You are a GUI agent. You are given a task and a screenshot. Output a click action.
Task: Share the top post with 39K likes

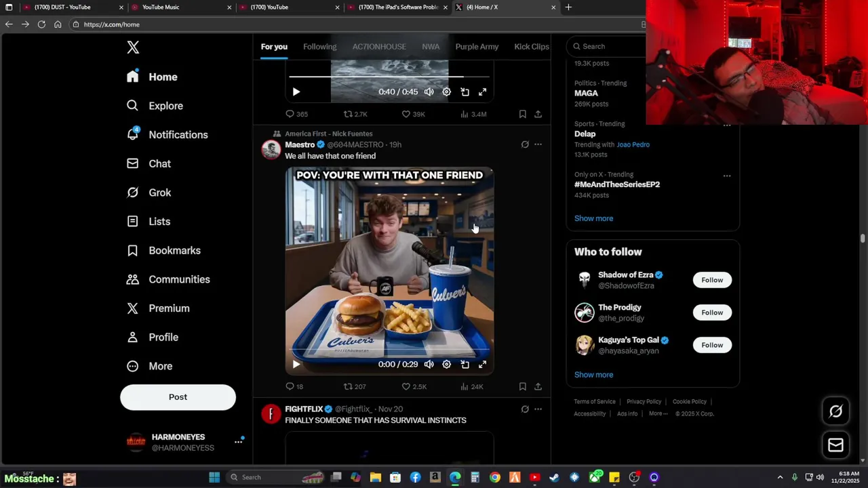pyautogui.click(x=538, y=114)
